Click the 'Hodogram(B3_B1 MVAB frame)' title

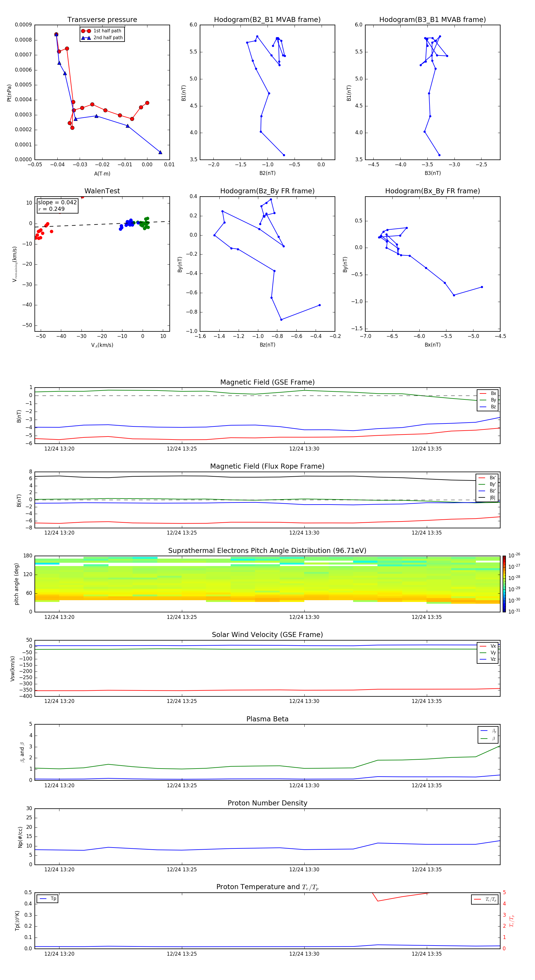tap(432, 19)
